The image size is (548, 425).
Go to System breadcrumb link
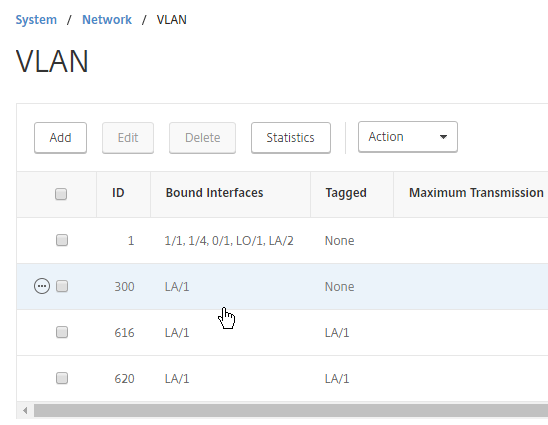(36, 20)
